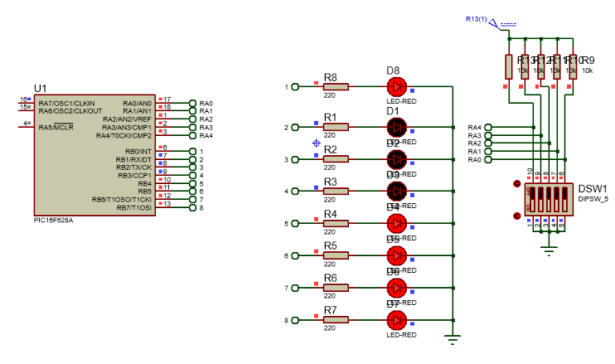This screenshot has width=615, height=364.
Task: Click the D7 red LED at bottom
Action: 396,320
